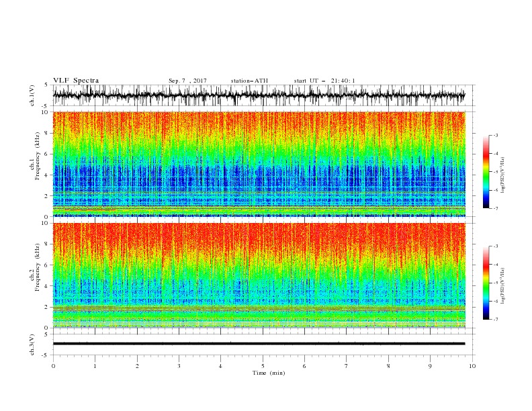Click the ch.1 spectrogram plot
532x411 pixels.
pyautogui.click(x=259, y=164)
